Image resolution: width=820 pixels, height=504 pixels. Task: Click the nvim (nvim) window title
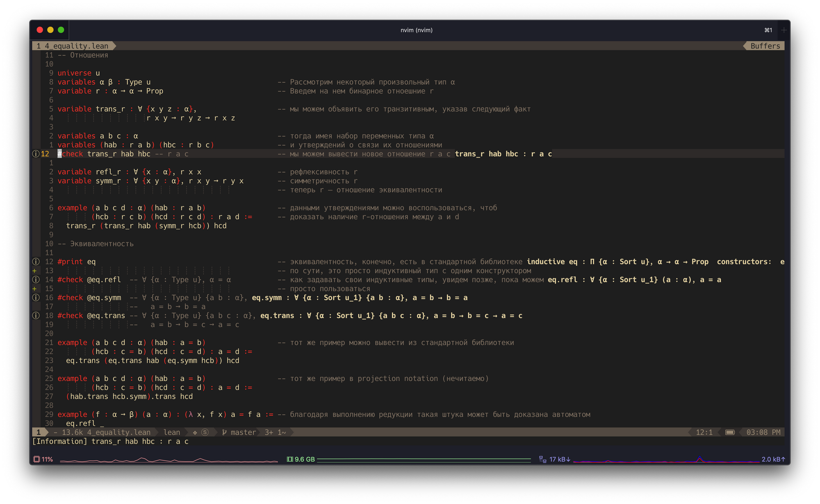416,30
